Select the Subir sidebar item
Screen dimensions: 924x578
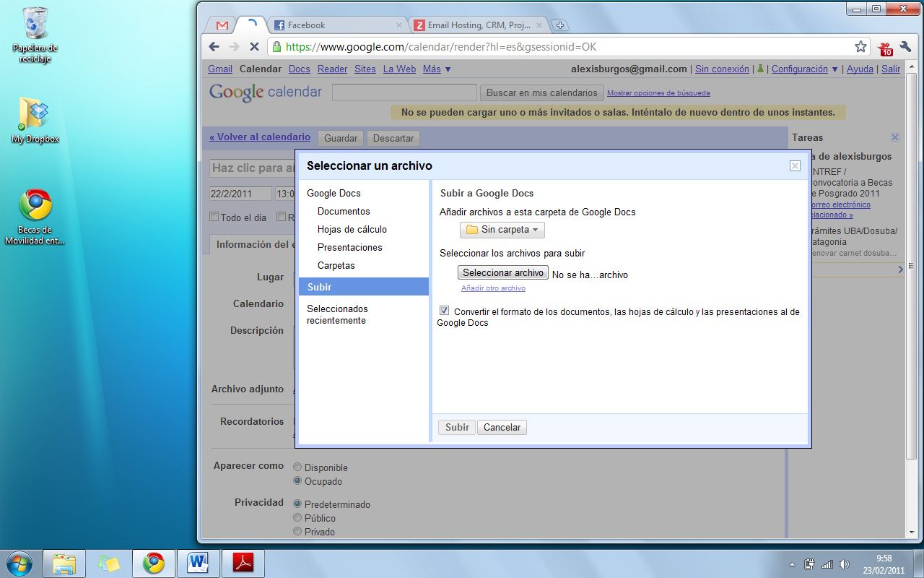[364, 287]
